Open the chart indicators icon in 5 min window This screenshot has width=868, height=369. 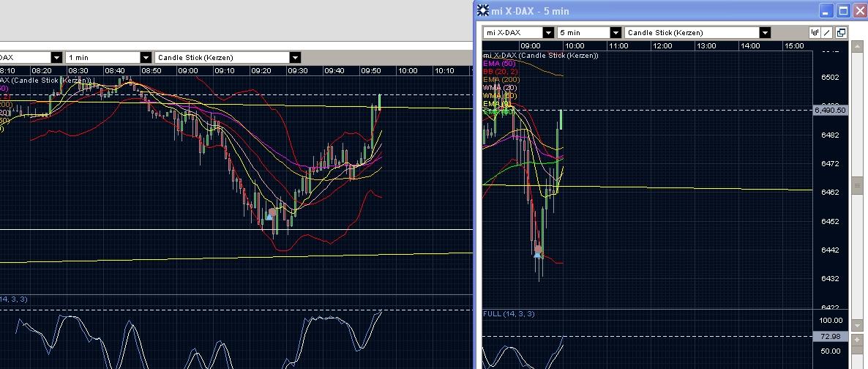pos(815,32)
